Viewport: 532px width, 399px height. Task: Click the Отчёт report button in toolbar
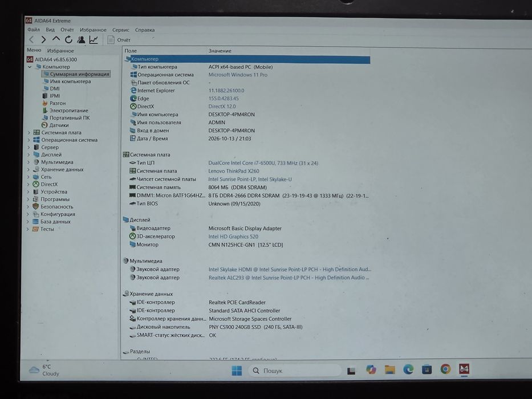(x=119, y=40)
